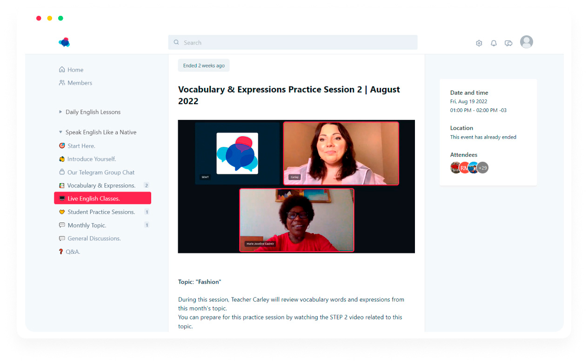The width and height of the screenshot is (588, 364).
Task: Open the +29 attendees list
Action: click(x=483, y=168)
